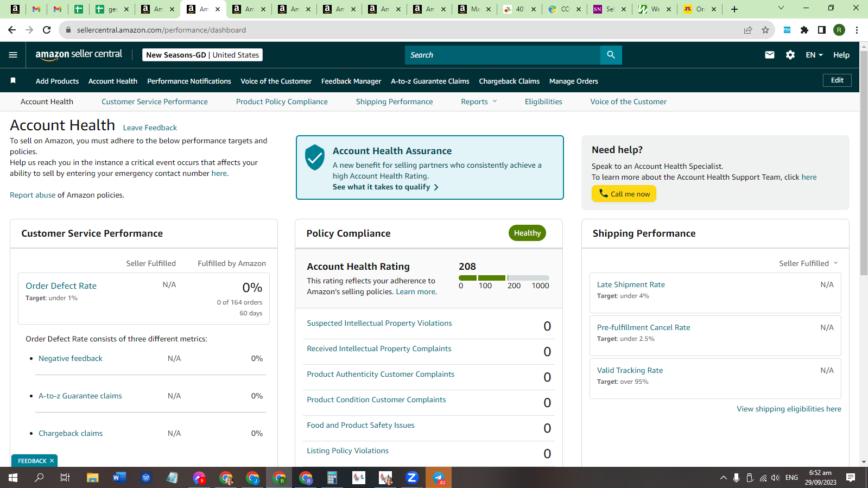
Task: Select the Account Health sub-tab
Action: 47,102
